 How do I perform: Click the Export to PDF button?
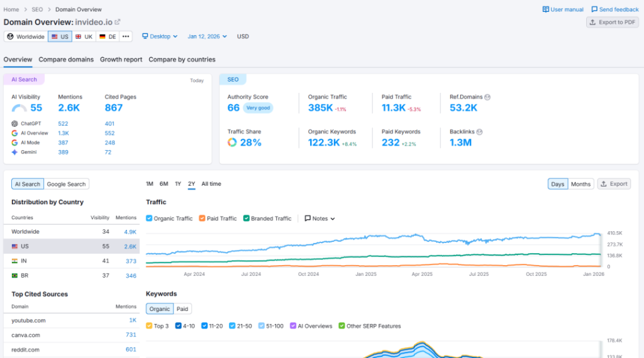point(612,22)
